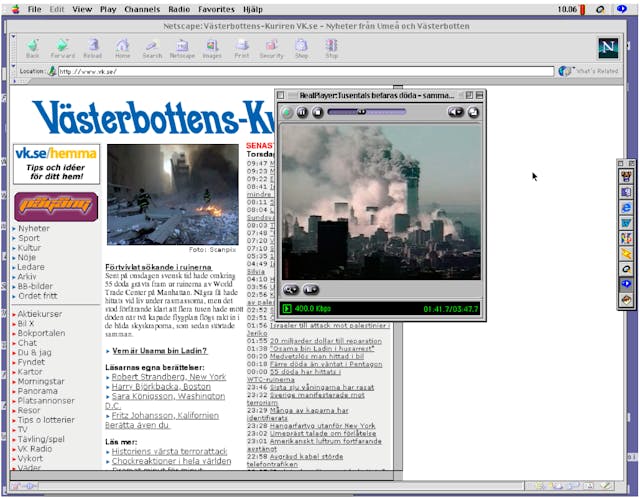Screen dimensions: 640x499
Task: Click the Back button in Netscape toolbar
Action: [33, 49]
